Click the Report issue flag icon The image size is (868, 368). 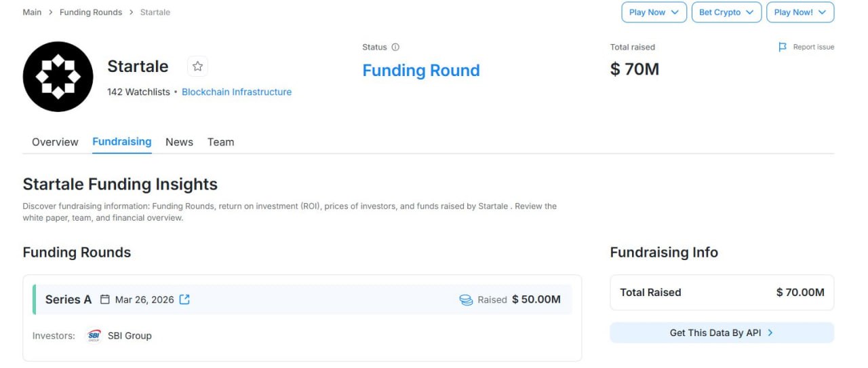(783, 47)
